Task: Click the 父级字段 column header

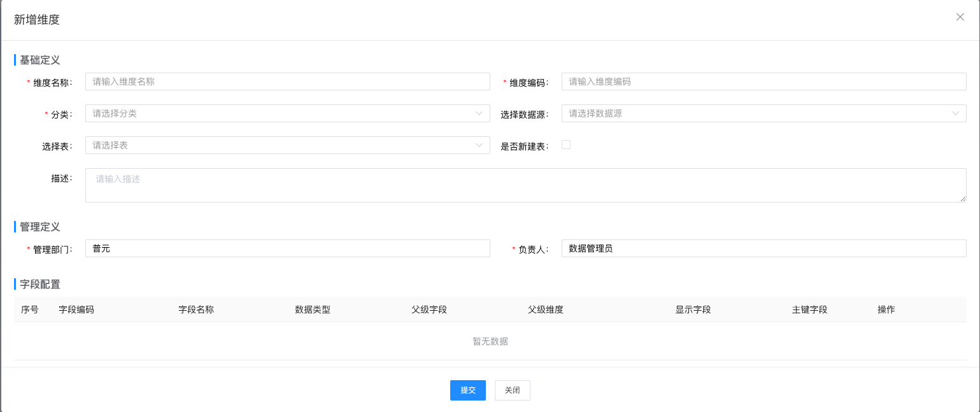Action: pos(429,310)
